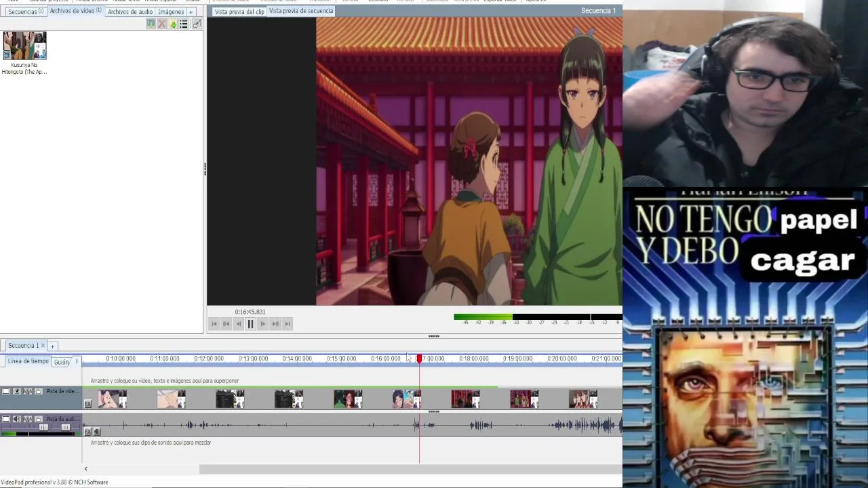868x488 pixels.
Task: Select the Kusuriya No Hitorigoto video thumbnail
Action: pyautogui.click(x=24, y=45)
